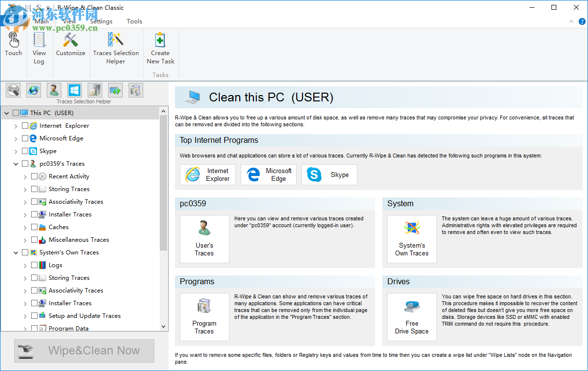Viewport: 588px width, 371px height.
Task: Check the Miscellaneous Traces checkbox
Action: tap(34, 239)
